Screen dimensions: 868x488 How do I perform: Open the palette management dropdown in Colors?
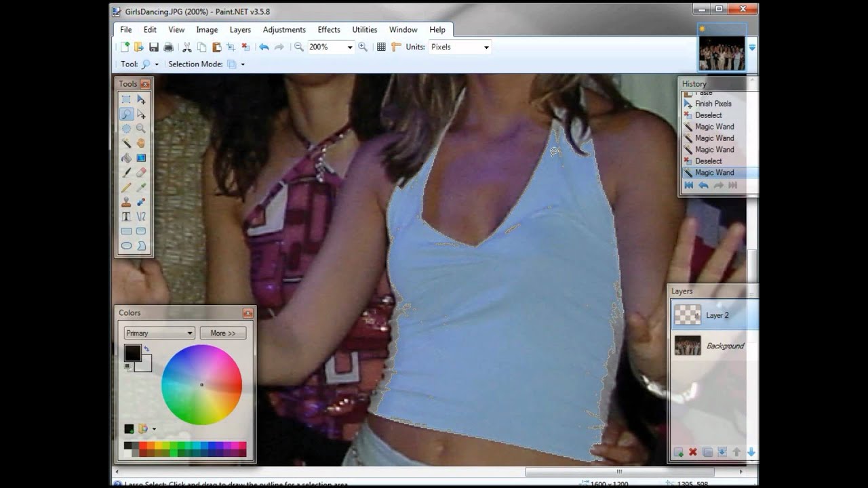(x=154, y=429)
